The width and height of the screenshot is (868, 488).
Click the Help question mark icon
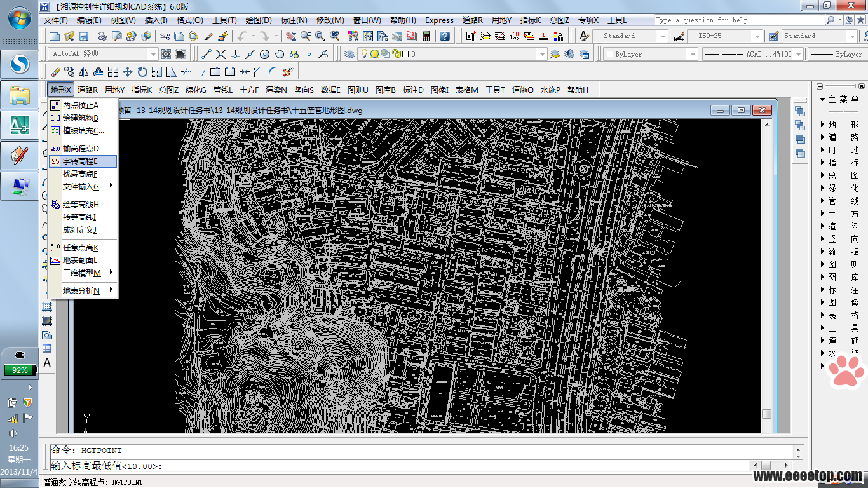(x=445, y=36)
